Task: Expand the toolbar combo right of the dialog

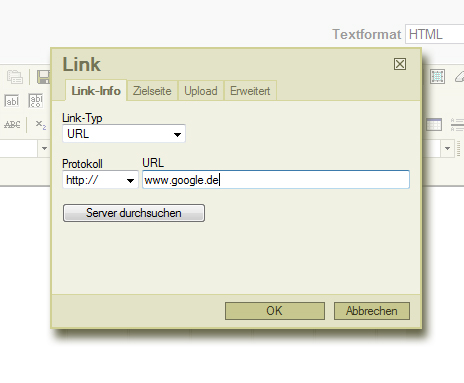Action: (x=447, y=148)
